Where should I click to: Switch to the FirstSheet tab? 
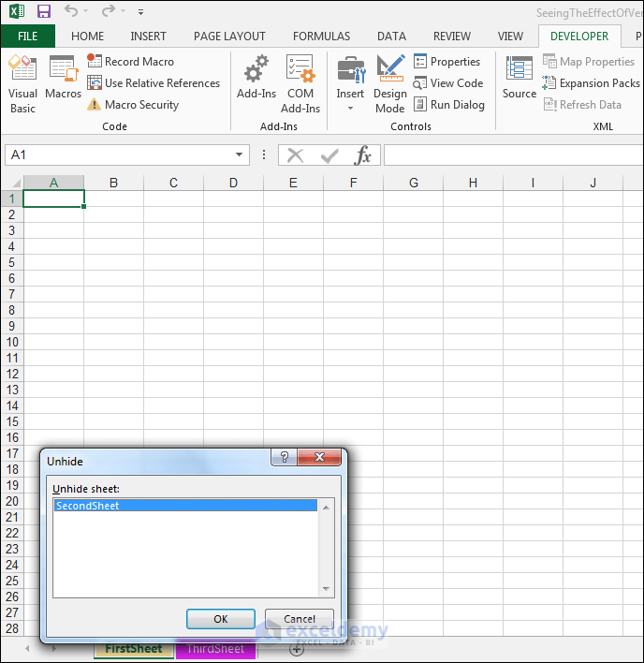pyautogui.click(x=134, y=649)
